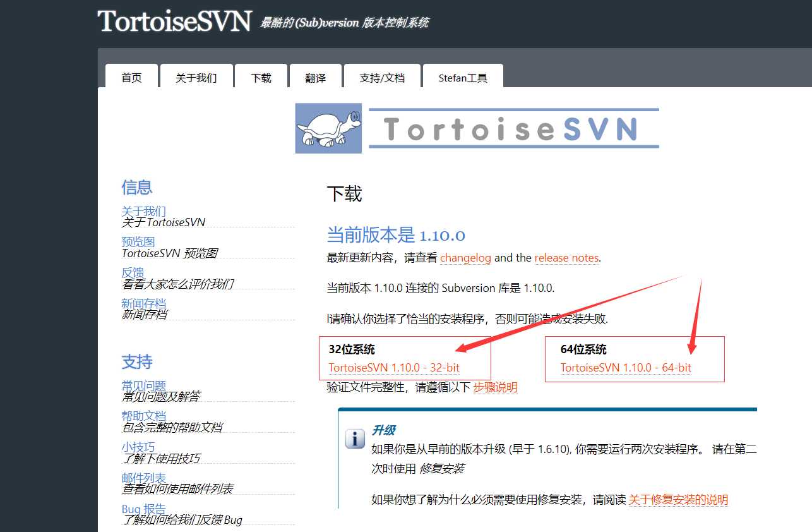Click the TortoiseSVN turtle logo image

328,128
